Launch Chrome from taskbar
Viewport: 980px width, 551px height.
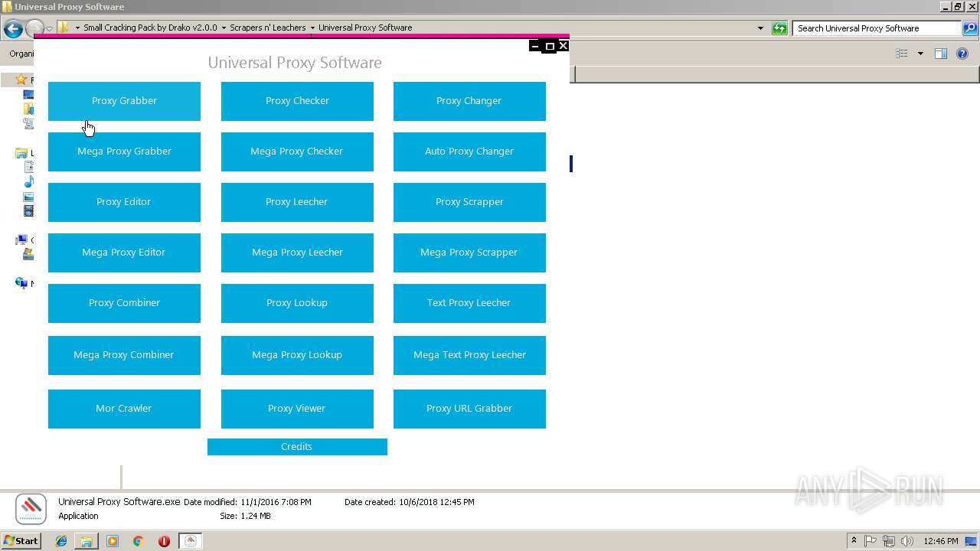(139, 541)
